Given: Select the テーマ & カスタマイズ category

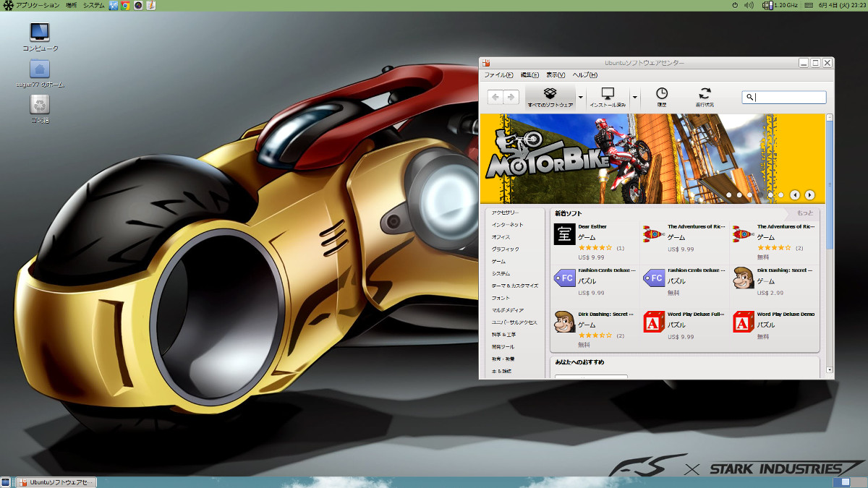Looking at the screenshot, I should [x=514, y=286].
